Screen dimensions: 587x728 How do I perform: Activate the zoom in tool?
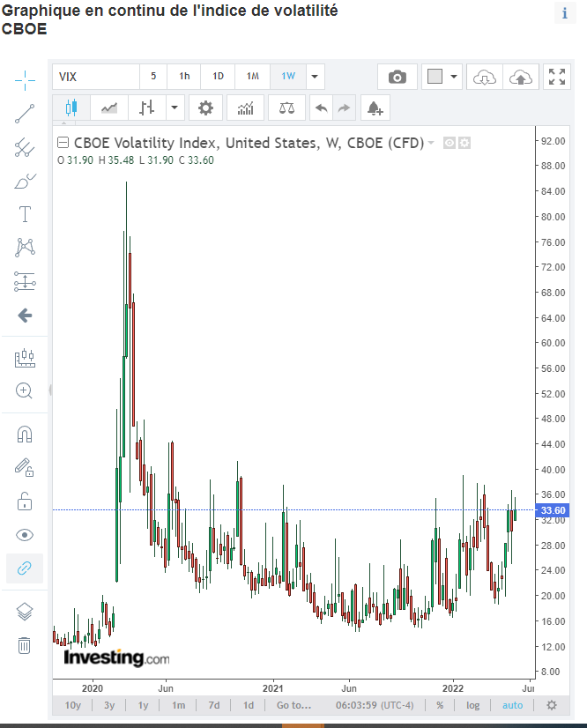[24, 391]
